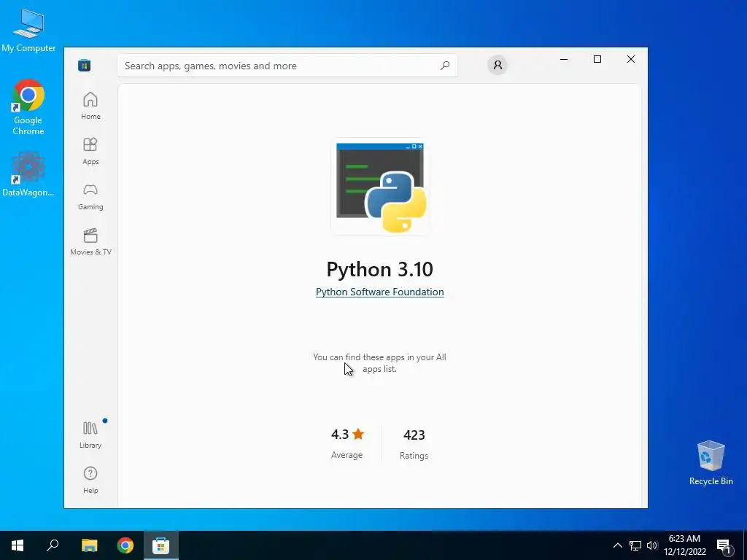Open File Explorer from taskbar

coord(89,545)
